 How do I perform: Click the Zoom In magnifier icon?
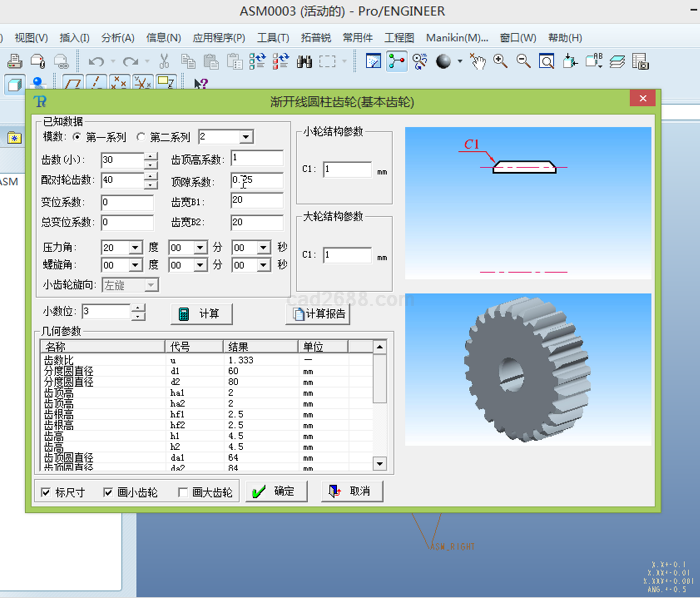pos(501,62)
